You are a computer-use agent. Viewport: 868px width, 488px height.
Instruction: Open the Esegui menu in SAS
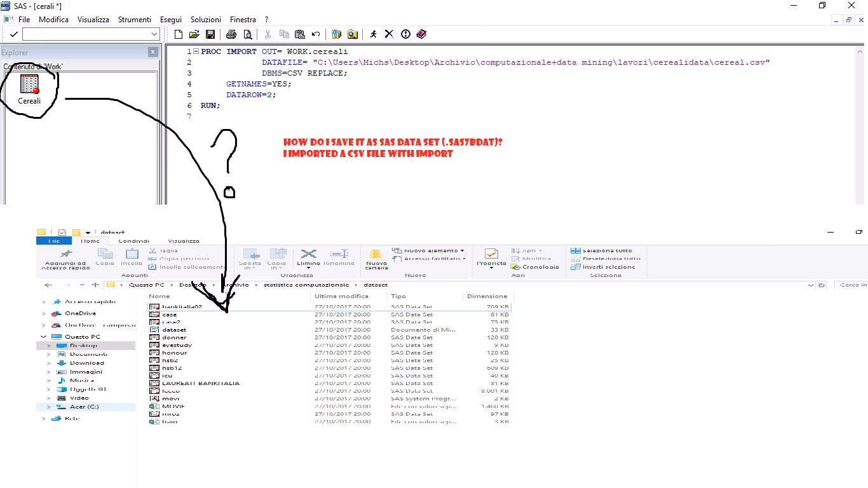pos(170,19)
